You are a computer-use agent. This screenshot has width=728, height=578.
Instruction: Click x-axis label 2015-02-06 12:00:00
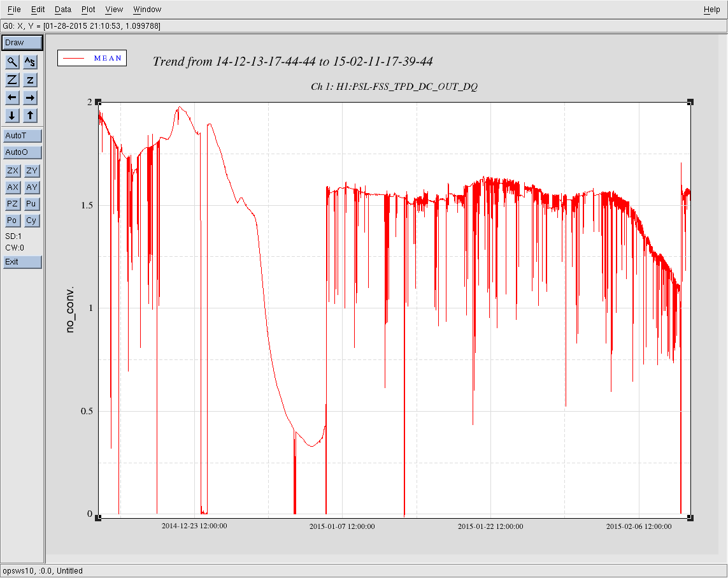(x=639, y=526)
